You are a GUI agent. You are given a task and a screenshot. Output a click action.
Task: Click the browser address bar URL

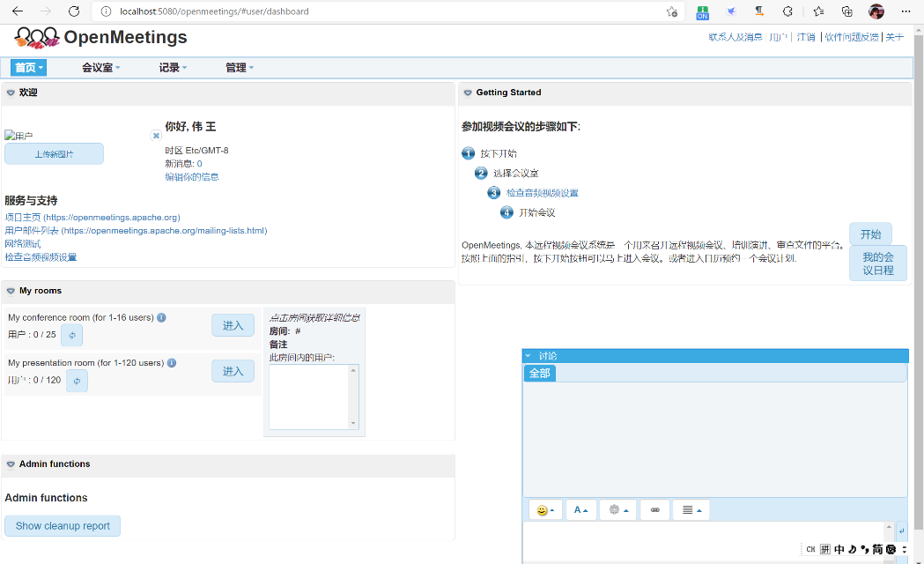click(215, 11)
